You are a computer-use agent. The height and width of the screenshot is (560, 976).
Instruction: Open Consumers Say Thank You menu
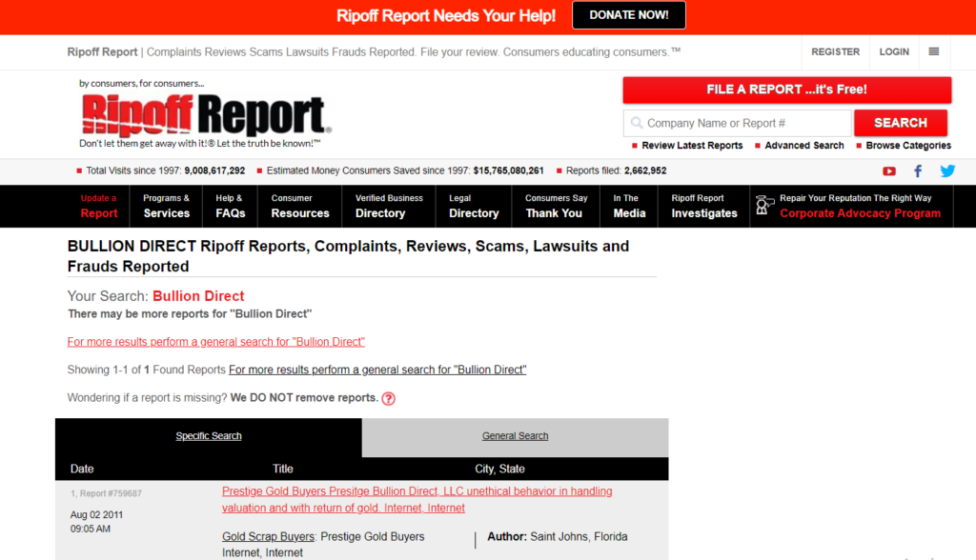(x=556, y=206)
